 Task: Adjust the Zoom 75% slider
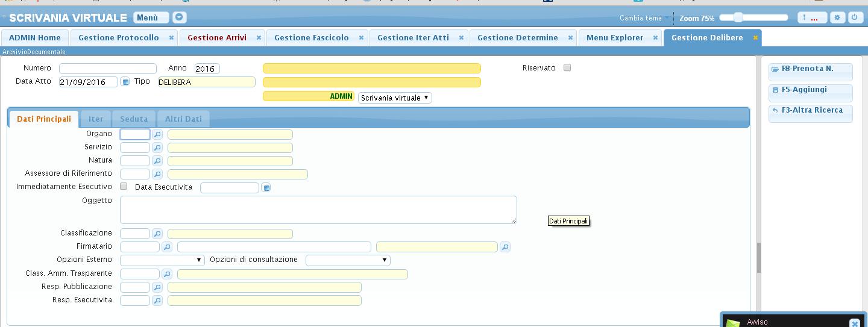738,18
